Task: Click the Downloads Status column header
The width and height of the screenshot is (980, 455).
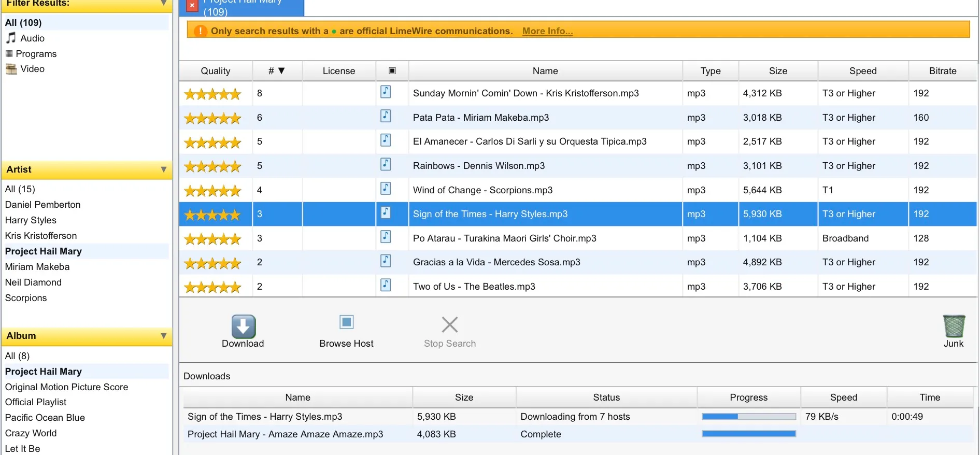Action: (606, 397)
